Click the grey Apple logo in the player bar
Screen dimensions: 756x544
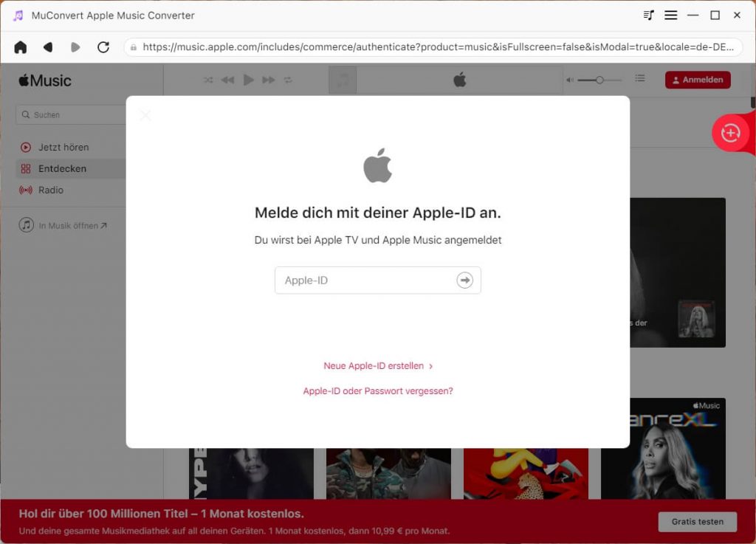[x=460, y=80]
